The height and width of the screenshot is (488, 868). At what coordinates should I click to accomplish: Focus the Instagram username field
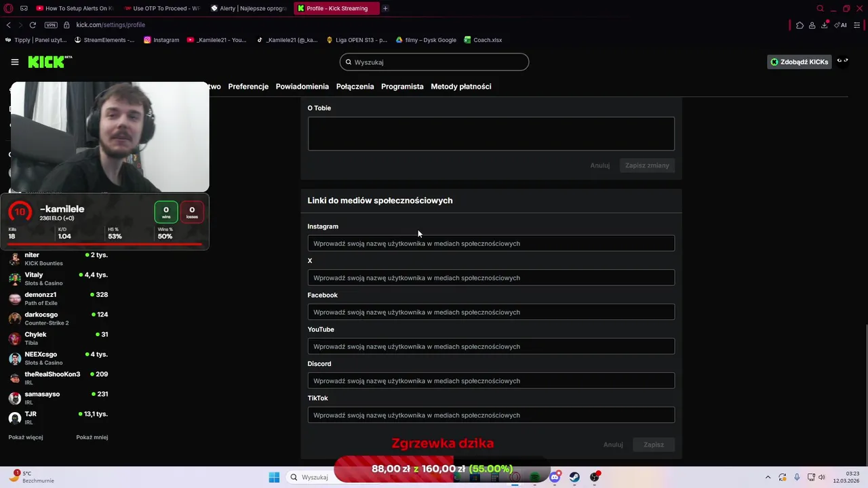tap(491, 243)
